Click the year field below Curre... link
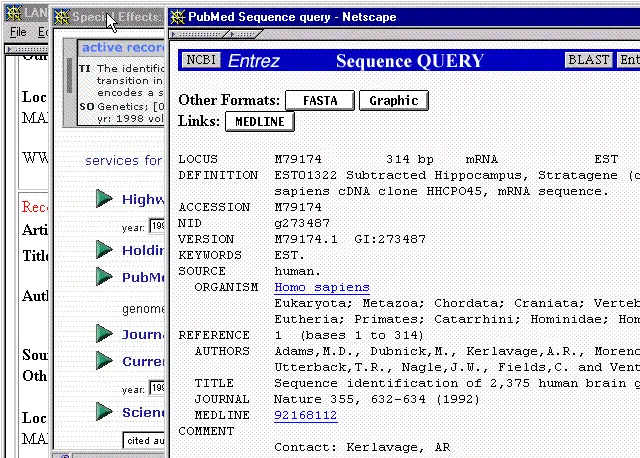 157,388
